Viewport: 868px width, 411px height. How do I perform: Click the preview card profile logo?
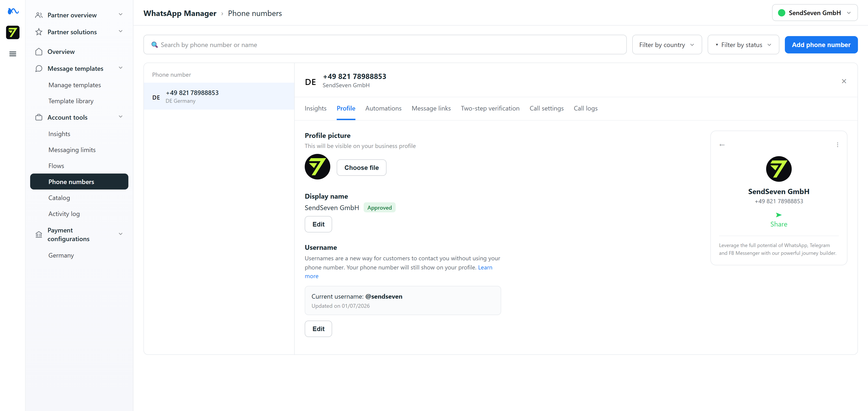[778, 169]
